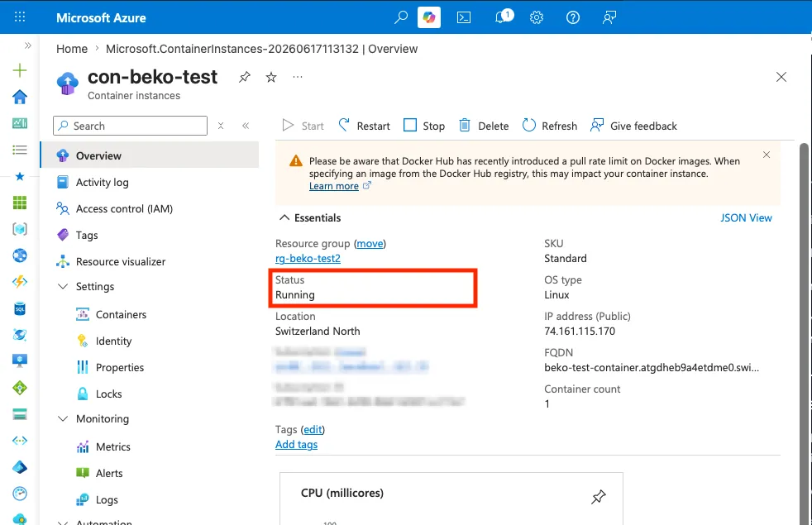Open Alerts under Monitoring
This screenshot has width=812, height=525.
(x=109, y=473)
